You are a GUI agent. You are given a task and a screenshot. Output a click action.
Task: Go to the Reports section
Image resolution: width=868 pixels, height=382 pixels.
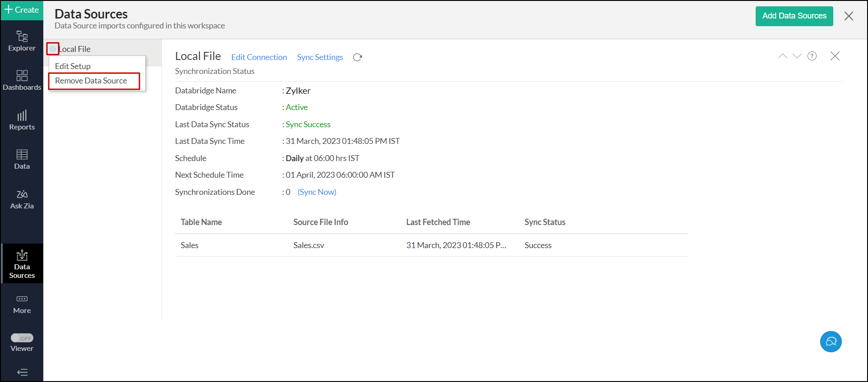click(22, 120)
